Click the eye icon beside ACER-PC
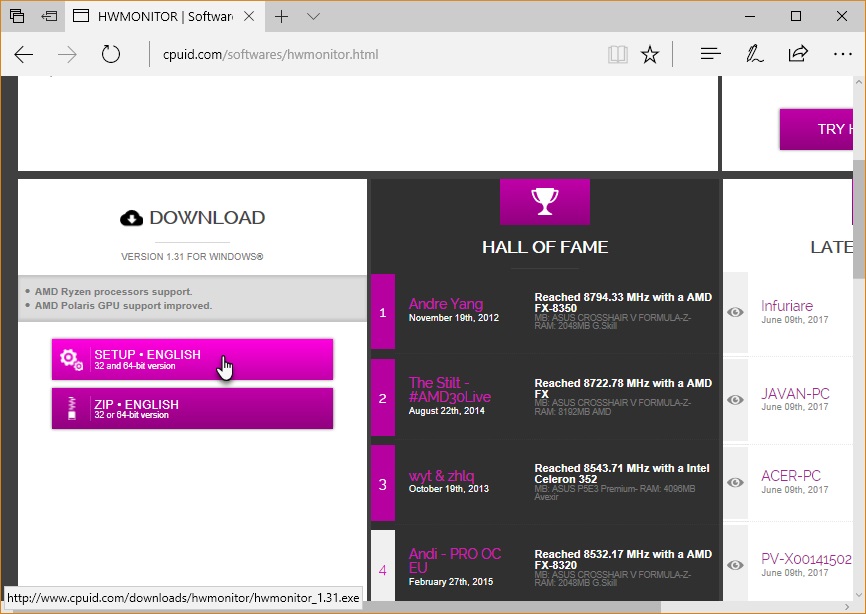Image resolution: width=866 pixels, height=614 pixels. pos(735,483)
